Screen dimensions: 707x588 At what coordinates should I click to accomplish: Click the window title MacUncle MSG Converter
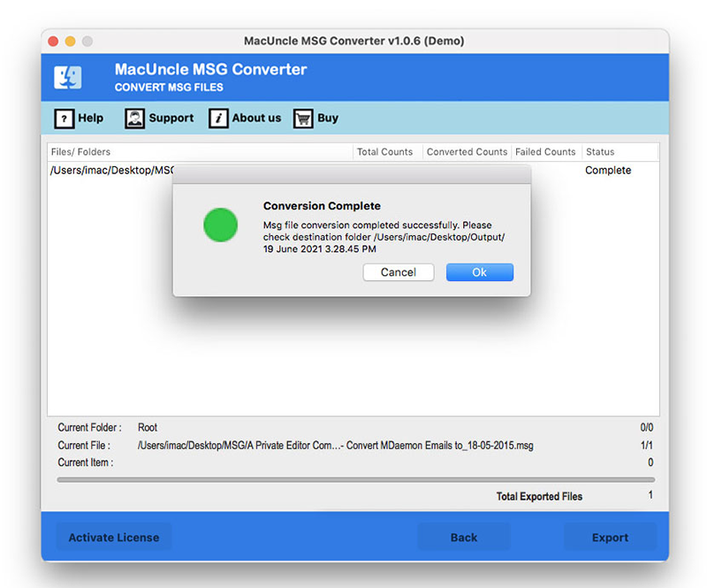354,41
